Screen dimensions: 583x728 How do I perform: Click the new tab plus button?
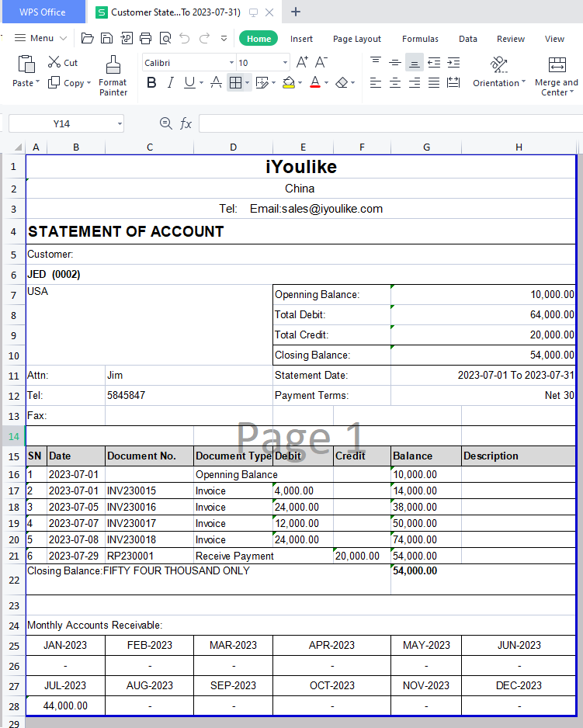296,12
